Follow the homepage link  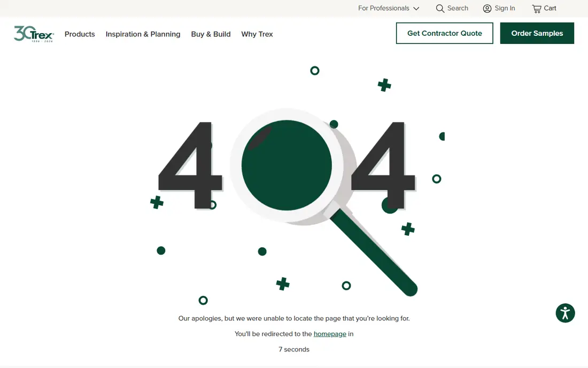pos(330,334)
